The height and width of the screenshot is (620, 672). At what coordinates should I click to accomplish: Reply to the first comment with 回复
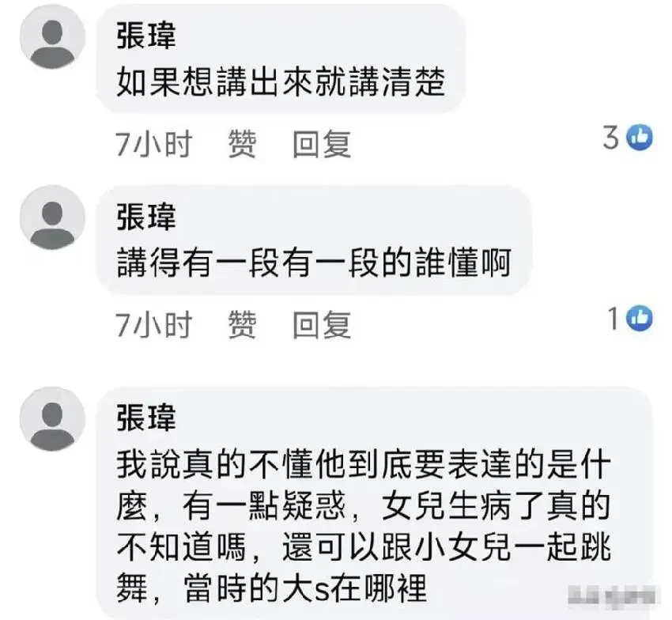[322, 144]
